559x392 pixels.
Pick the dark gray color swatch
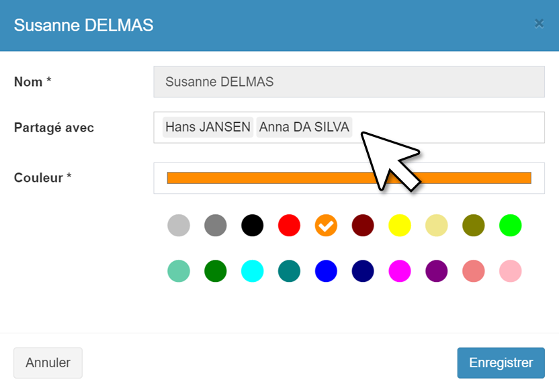[216, 226]
